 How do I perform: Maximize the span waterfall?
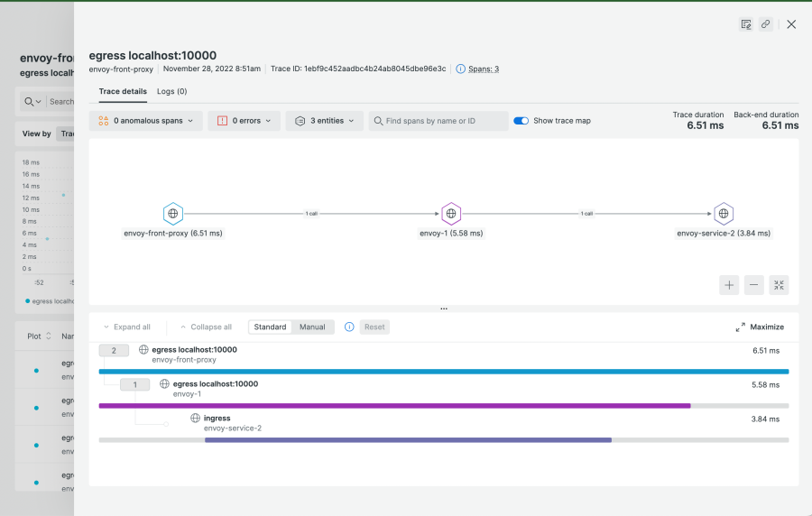(760, 327)
